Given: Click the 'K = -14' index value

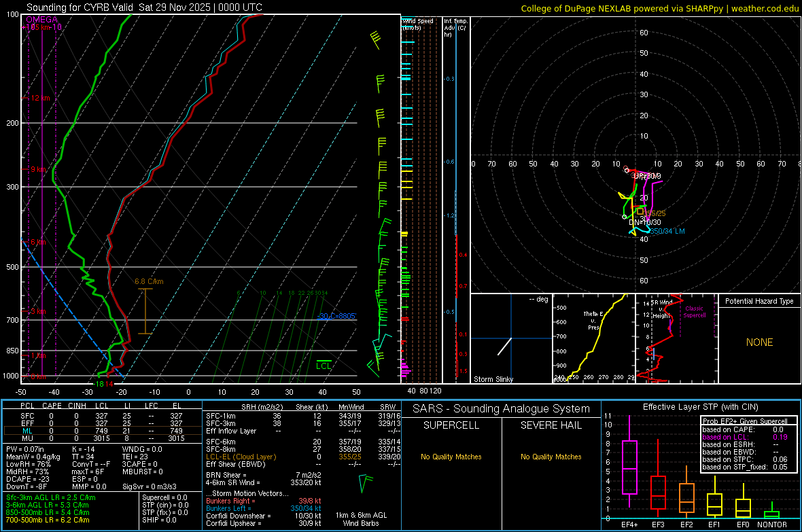Looking at the screenshot, I should coord(84,449).
